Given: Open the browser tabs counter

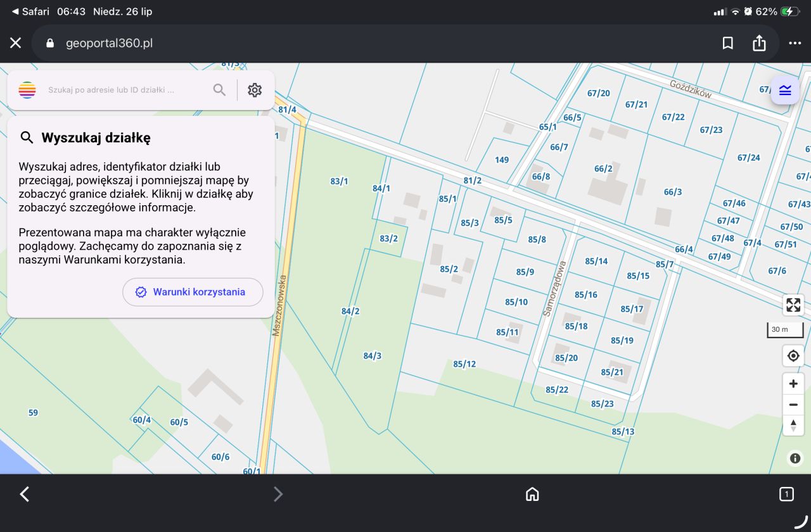Looking at the screenshot, I should [786, 494].
